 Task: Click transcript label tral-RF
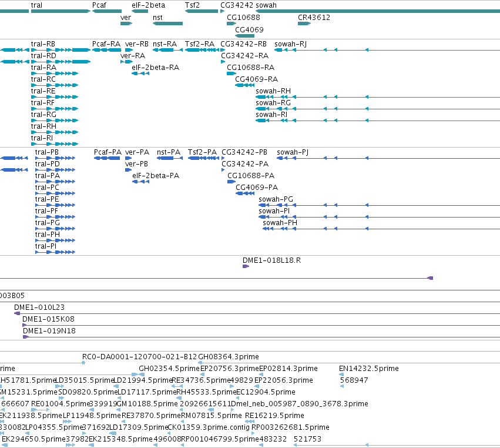pos(43,103)
